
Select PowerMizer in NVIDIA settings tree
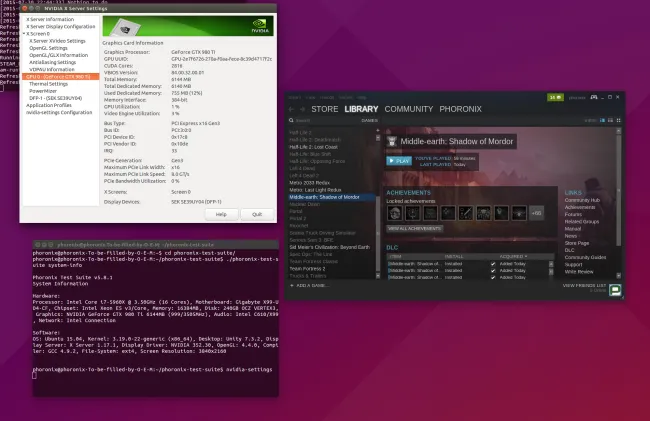[43, 91]
